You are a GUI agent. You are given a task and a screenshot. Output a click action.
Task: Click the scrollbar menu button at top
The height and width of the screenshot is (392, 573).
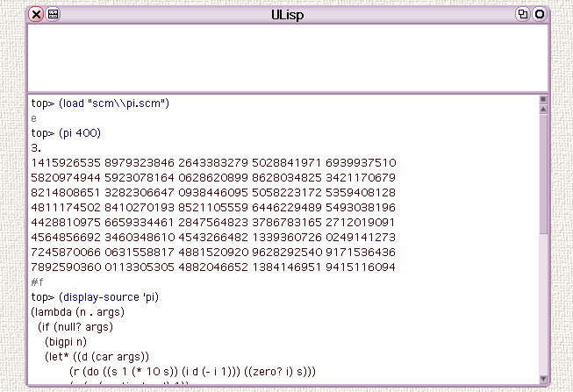(543, 99)
